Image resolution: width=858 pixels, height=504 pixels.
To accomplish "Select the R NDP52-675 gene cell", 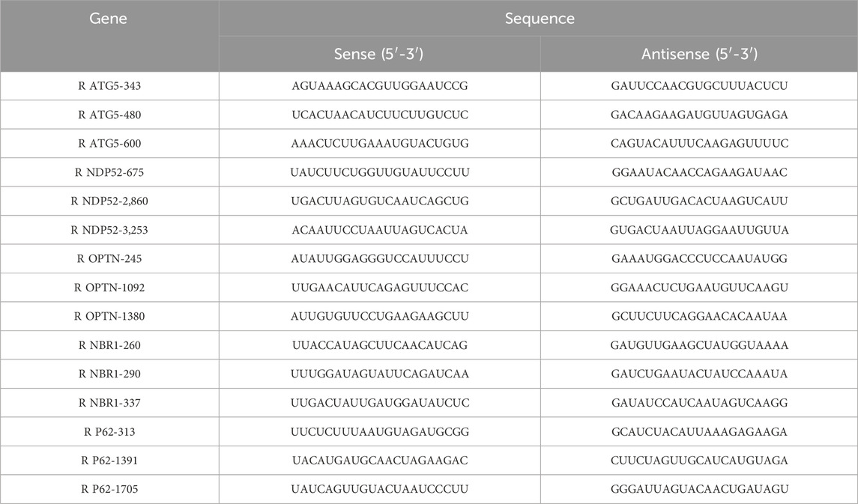I will [x=109, y=172].
